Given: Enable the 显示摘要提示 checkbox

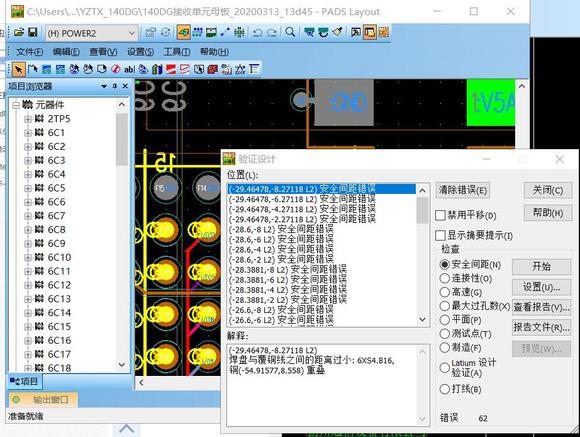Looking at the screenshot, I should 440,235.
